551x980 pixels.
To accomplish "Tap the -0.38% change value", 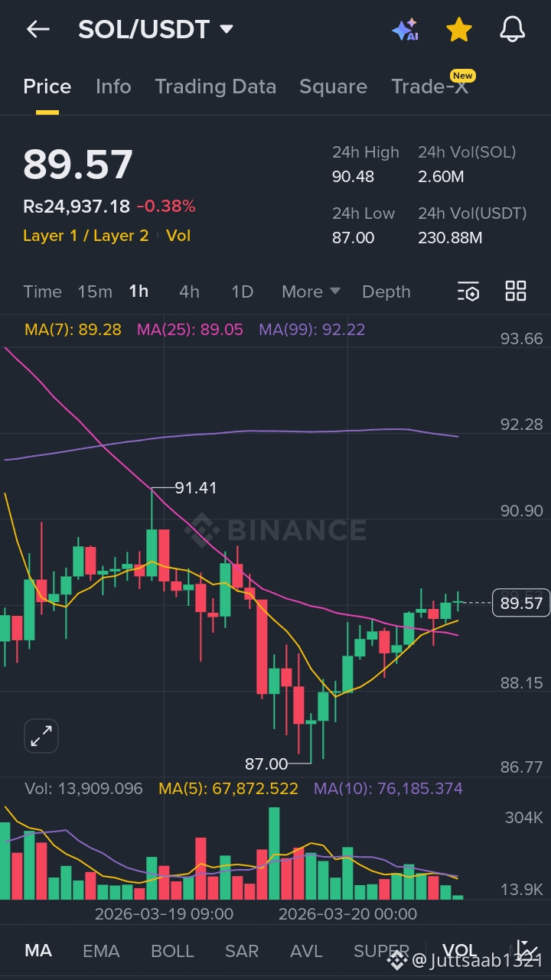I will (166, 206).
